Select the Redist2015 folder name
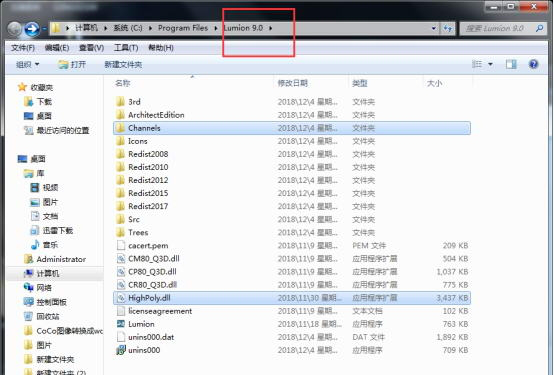The width and height of the screenshot is (554, 390). tap(148, 193)
